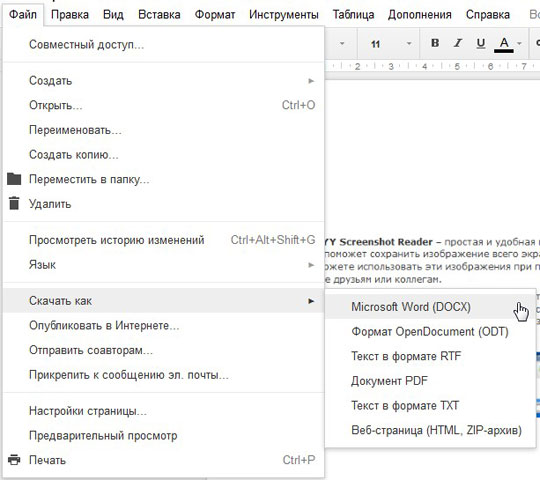Download as Microsoft Word (DOCX)
Viewport: 540px width, 480px height.
click(430, 307)
